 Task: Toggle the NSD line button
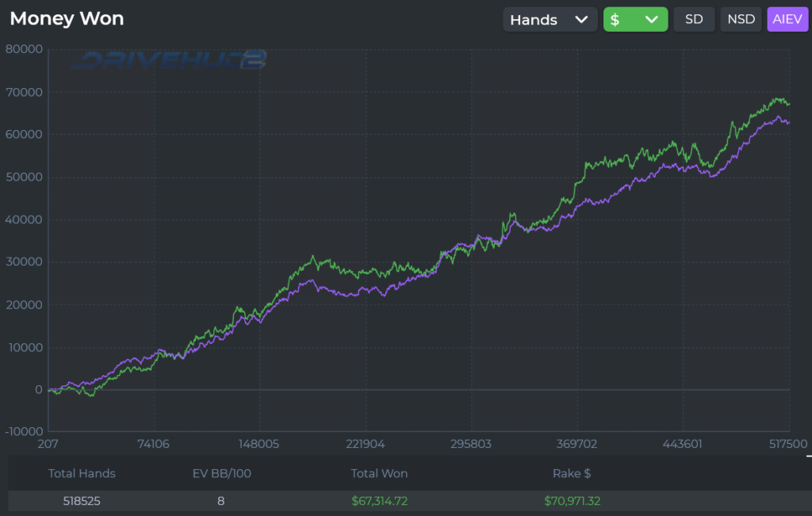coord(741,20)
